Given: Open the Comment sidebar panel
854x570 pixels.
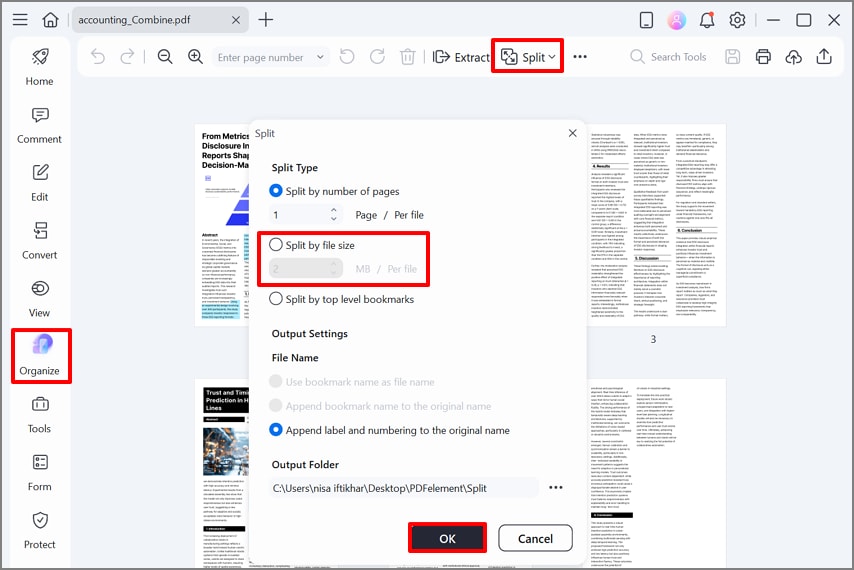Looking at the screenshot, I should pyautogui.click(x=39, y=125).
